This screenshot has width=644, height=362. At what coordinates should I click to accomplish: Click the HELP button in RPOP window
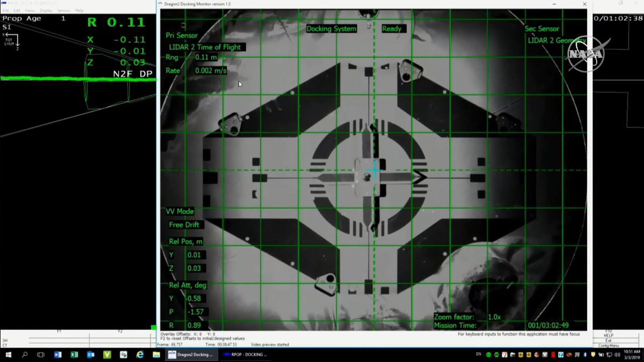click(608, 335)
